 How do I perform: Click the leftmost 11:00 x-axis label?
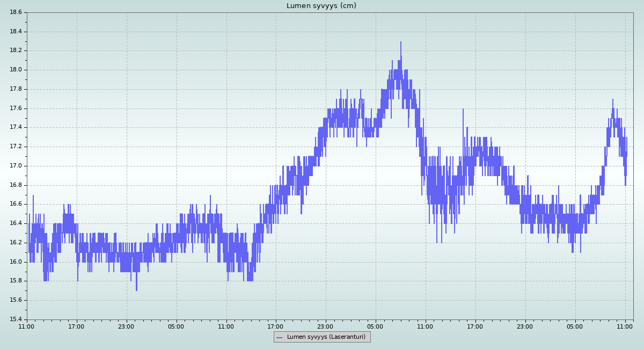click(26, 326)
